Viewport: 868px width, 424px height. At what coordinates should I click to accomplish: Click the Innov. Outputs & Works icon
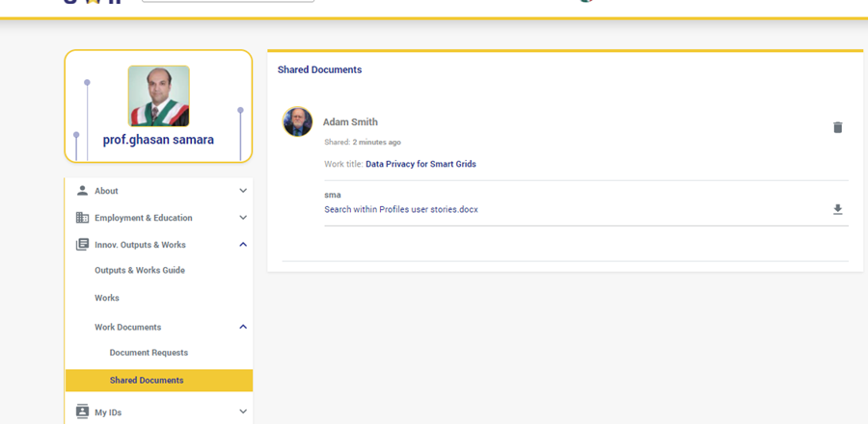point(82,245)
